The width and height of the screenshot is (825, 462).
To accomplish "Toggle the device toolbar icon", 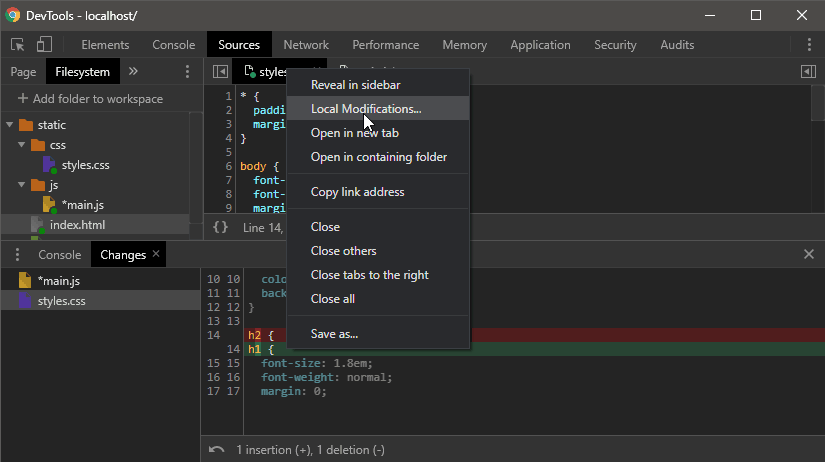I will coord(44,45).
